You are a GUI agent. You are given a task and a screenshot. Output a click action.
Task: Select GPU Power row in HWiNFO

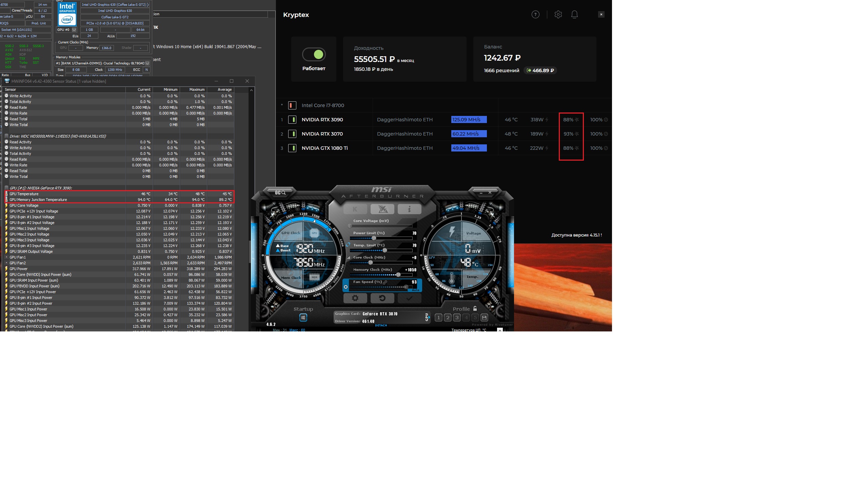click(x=119, y=269)
